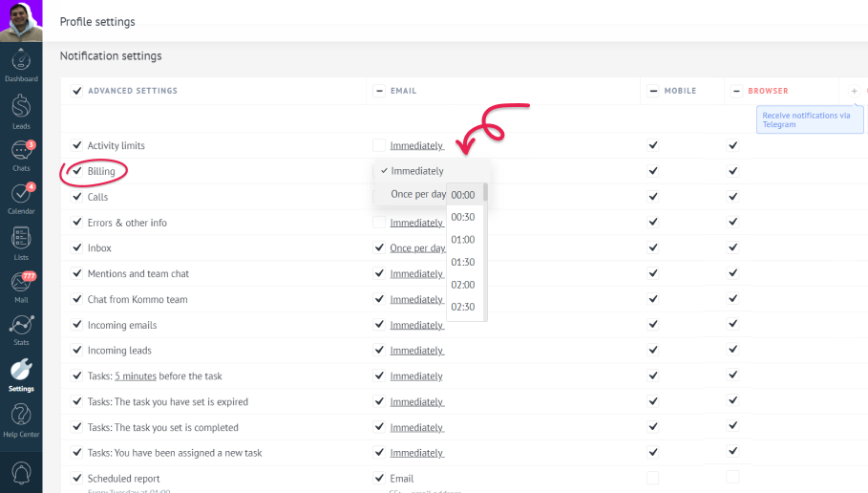Click 'Profile settings' page title
868x493 pixels.
pos(97,22)
